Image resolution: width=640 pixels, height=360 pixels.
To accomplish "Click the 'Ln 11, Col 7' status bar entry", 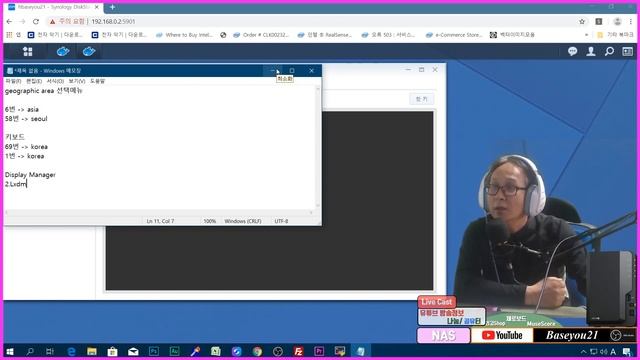I will (160, 221).
